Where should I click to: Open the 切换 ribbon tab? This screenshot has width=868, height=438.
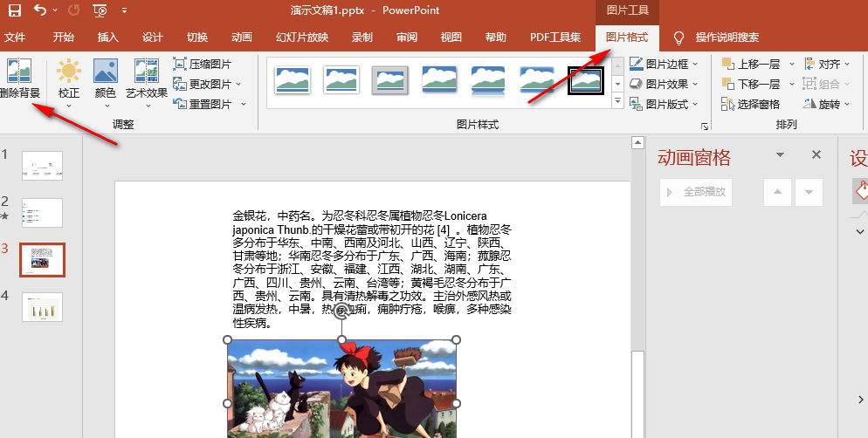(x=197, y=38)
